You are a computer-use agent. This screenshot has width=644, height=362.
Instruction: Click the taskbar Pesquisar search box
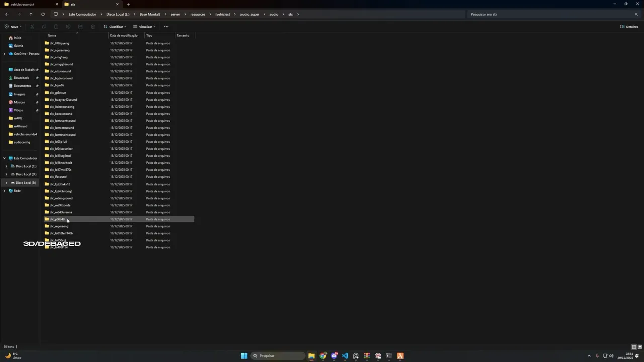[279, 356]
